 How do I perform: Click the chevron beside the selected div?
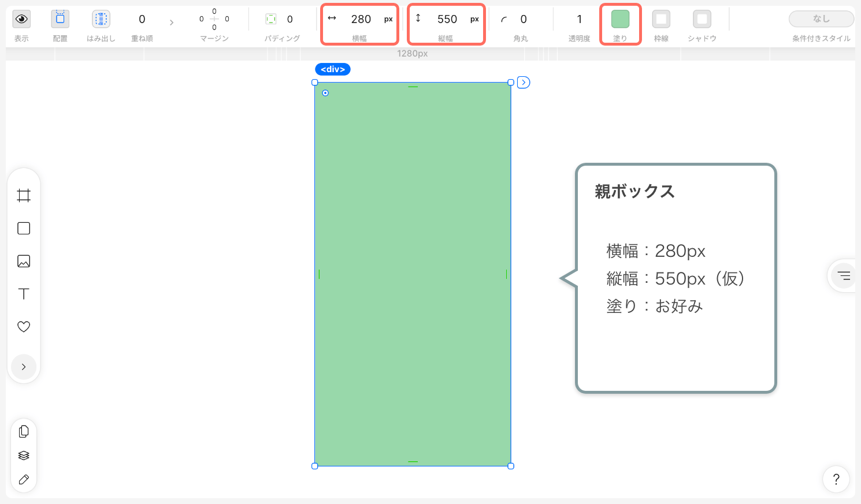click(524, 83)
